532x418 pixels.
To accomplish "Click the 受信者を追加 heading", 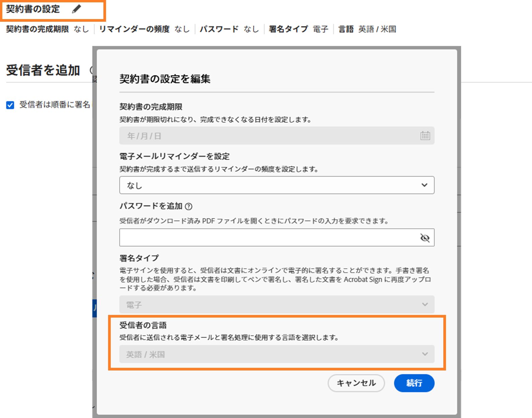I will 43,70.
